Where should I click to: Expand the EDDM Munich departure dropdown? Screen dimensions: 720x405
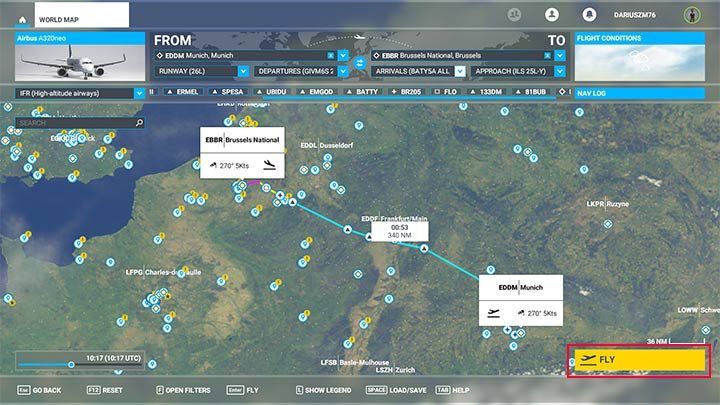click(x=343, y=56)
